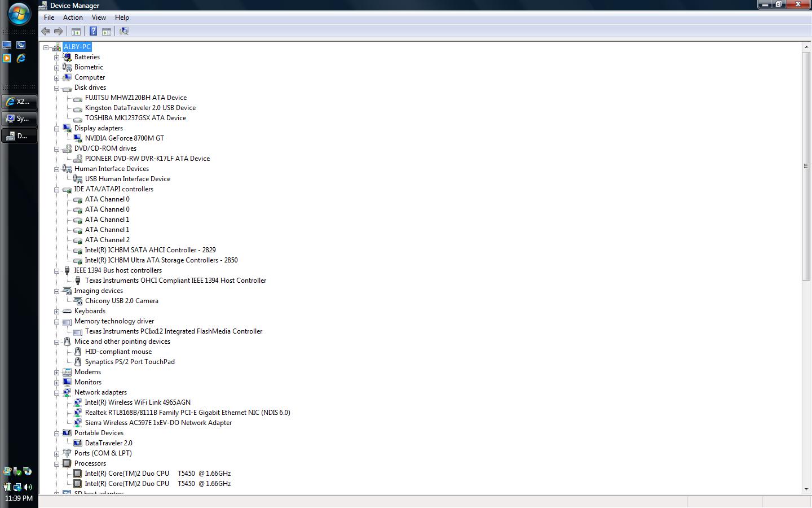Click the Keyboards category icon
The height and width of the screenshot is (508, 812).
coord(67,311)
